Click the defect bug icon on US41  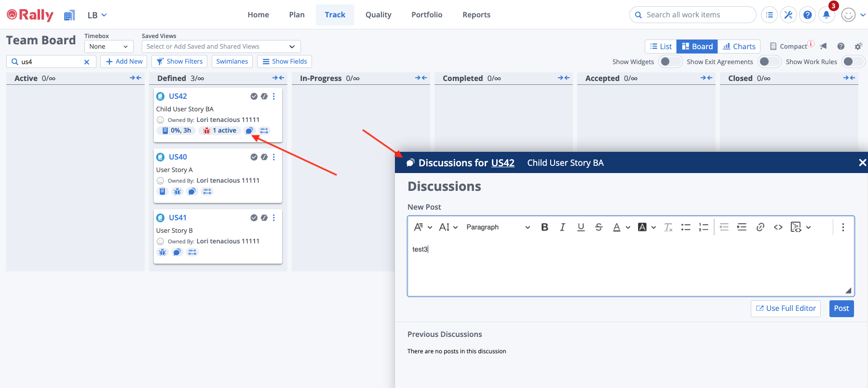[163, 252]
